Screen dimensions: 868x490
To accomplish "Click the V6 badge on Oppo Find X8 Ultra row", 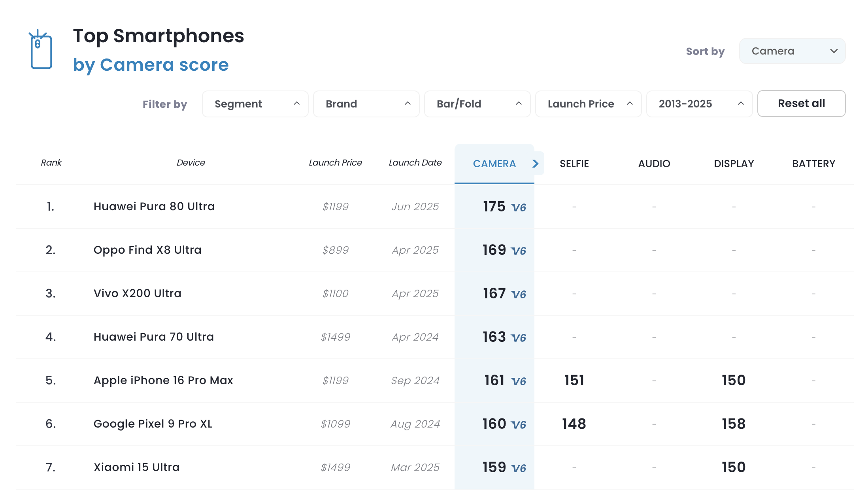I will tap(519, 251).
